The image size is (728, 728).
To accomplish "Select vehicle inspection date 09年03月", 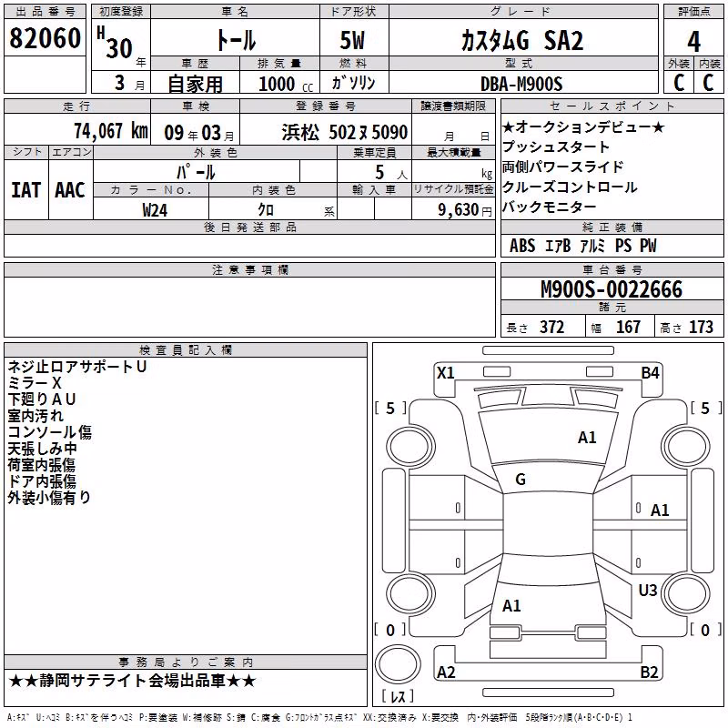I will 199,133.
